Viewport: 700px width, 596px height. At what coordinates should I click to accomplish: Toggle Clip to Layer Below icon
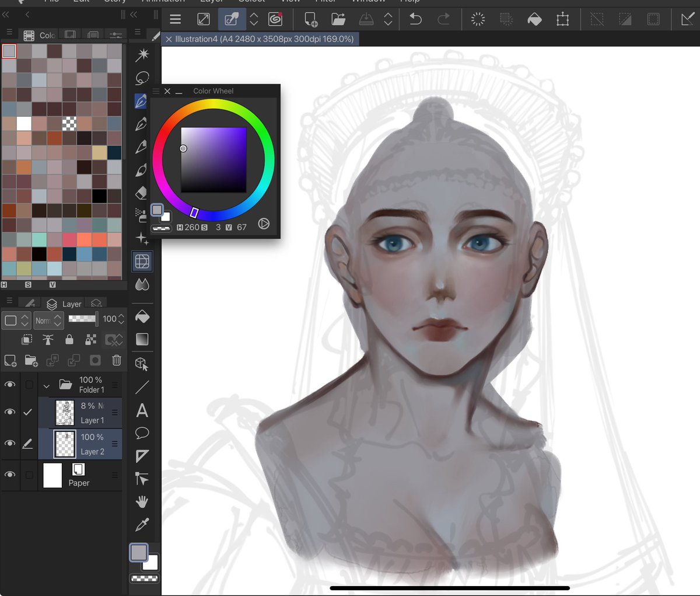[x=27, y=340]
